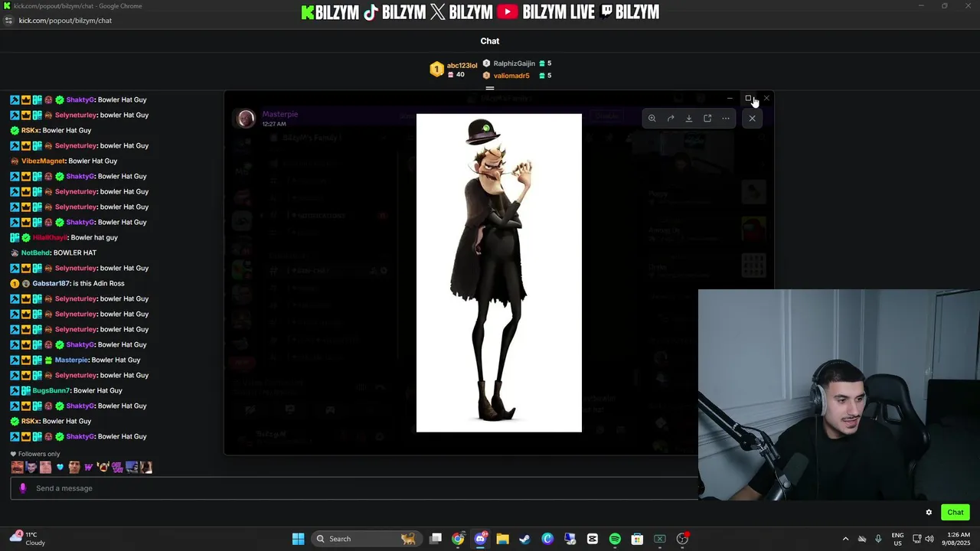Click Followers only chat mode label

tap(34, 454)
